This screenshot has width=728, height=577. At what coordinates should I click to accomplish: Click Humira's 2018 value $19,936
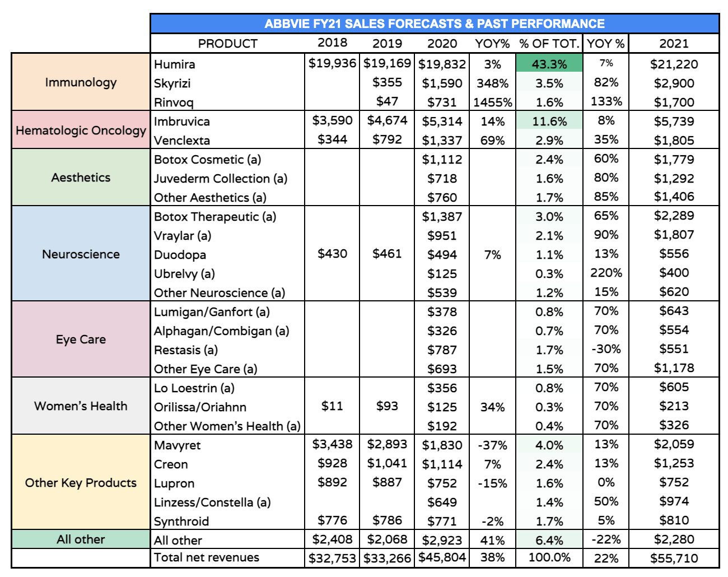tap(332, 63)
